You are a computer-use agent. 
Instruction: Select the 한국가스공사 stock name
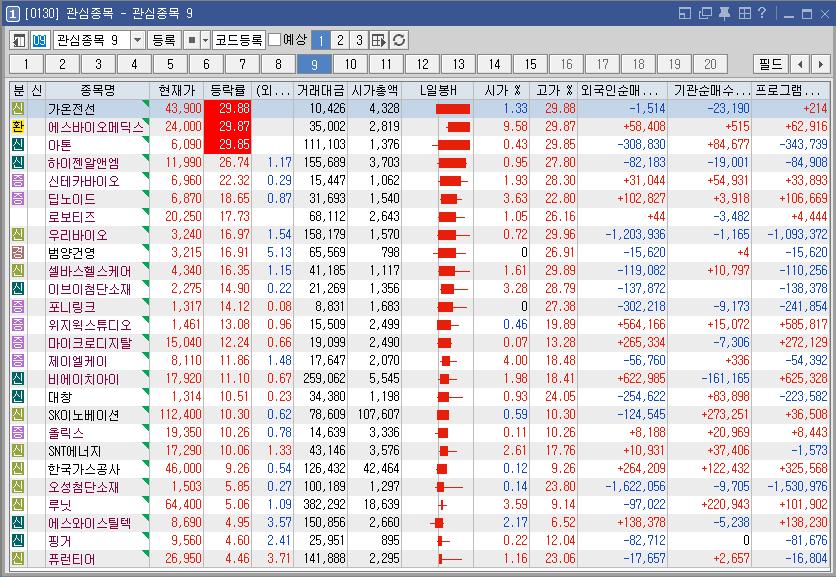tap(84, 469)
